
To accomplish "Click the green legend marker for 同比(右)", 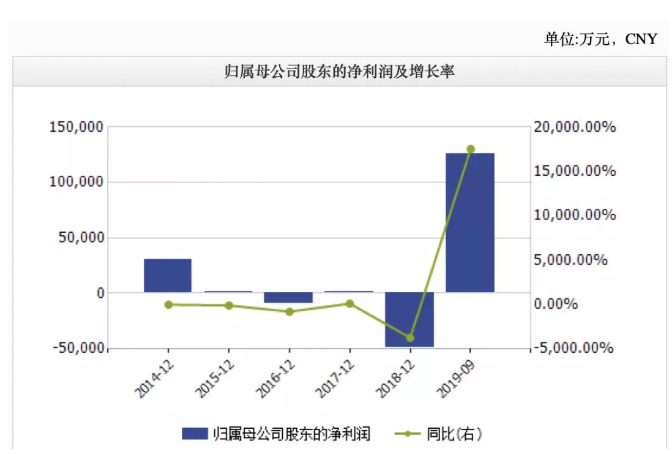I will pyautogui.click(x=407, y=434).
